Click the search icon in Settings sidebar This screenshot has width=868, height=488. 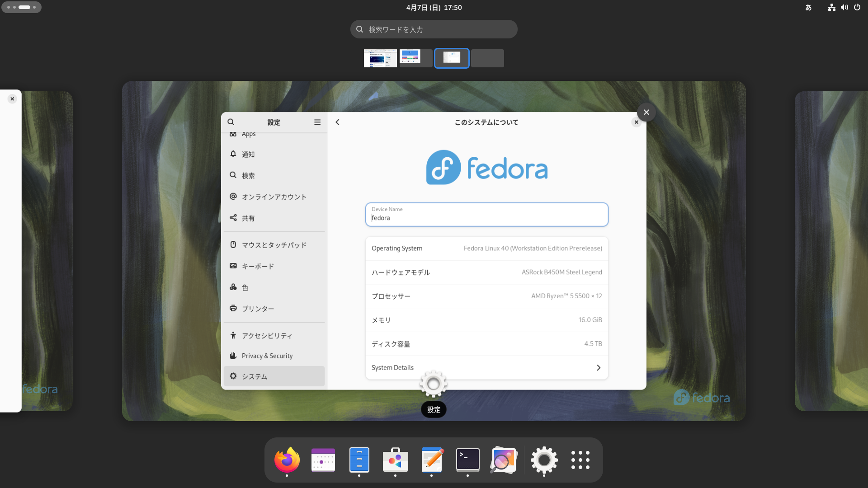click(x=231, y=122)
